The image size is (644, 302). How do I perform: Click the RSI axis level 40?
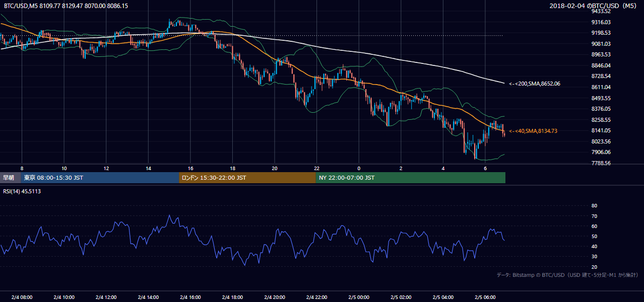pyautogui.click(x=594, y=246)
